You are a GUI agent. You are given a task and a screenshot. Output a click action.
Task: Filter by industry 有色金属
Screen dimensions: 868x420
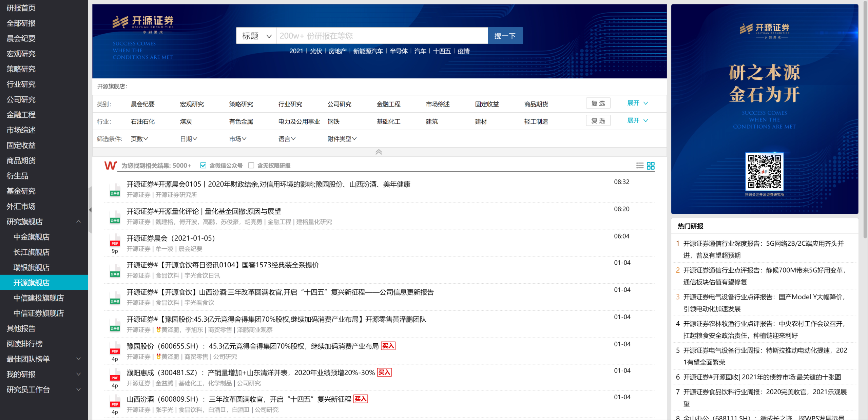[x=241, y=121]
